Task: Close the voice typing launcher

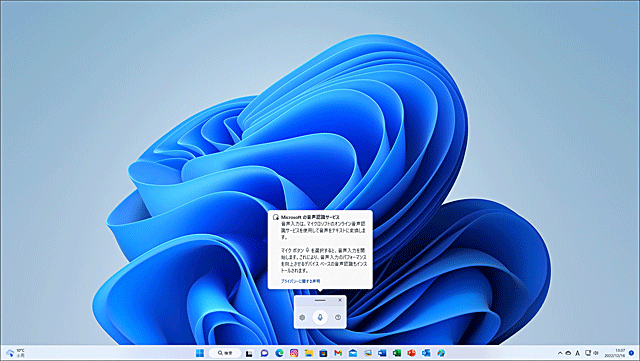Action: tap(340, 300)
